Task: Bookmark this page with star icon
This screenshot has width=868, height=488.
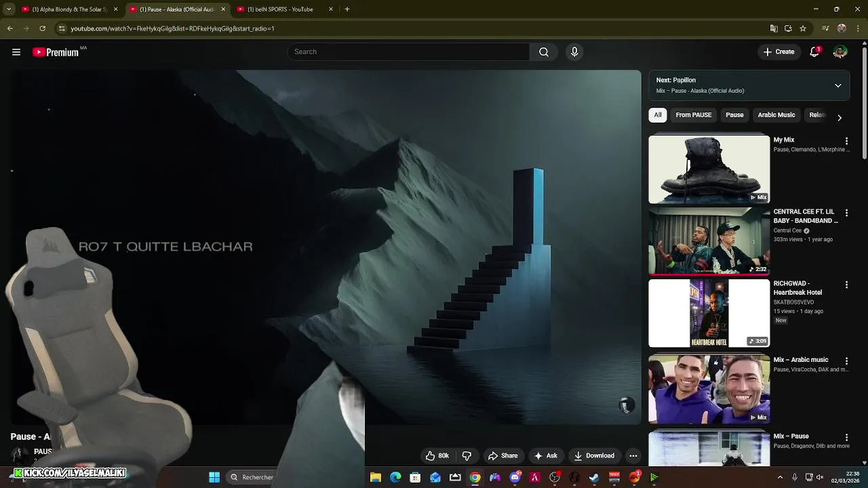Action: tap(803, 28)
